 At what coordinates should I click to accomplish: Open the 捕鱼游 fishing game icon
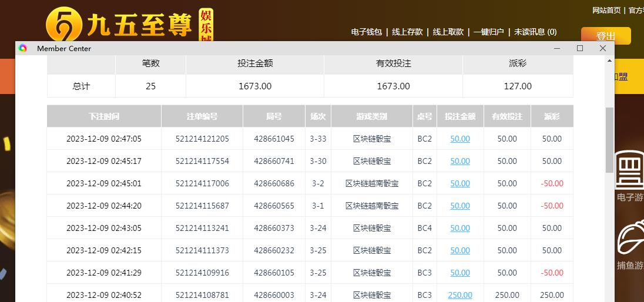coord(631,237)
